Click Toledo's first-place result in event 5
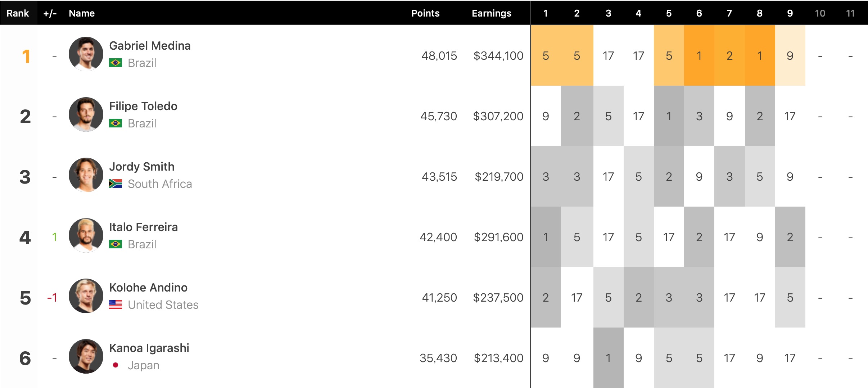Image resolution: width=868 pixels, height=388 pixels. (669, 116)
